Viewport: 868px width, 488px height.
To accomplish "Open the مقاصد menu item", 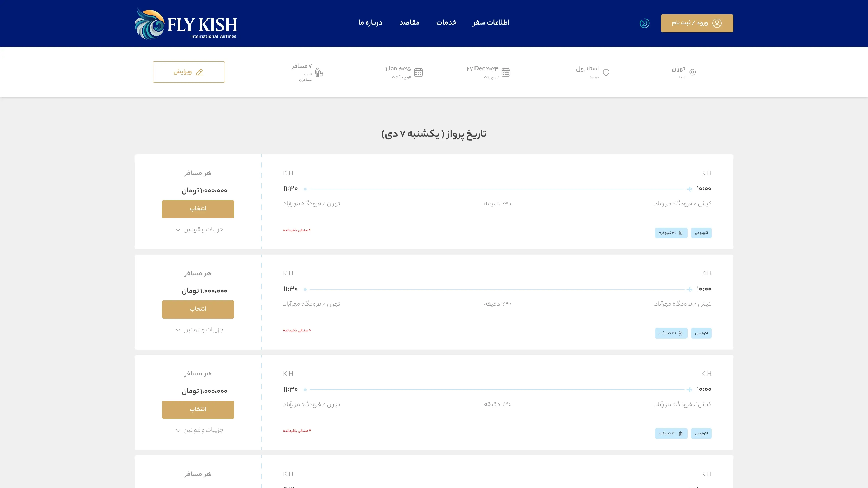I will [410, 23].
